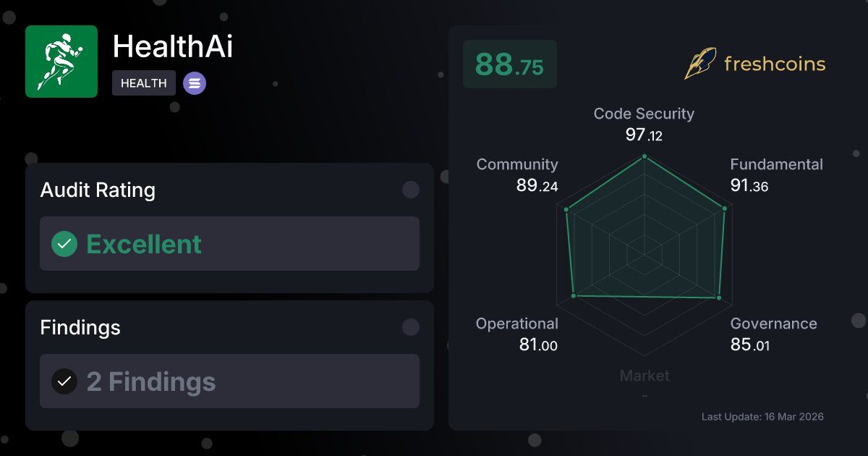Viewport: 868px width, 456px height.
Task: Click the Governance radar vertex dot
Action: [719, 297]
